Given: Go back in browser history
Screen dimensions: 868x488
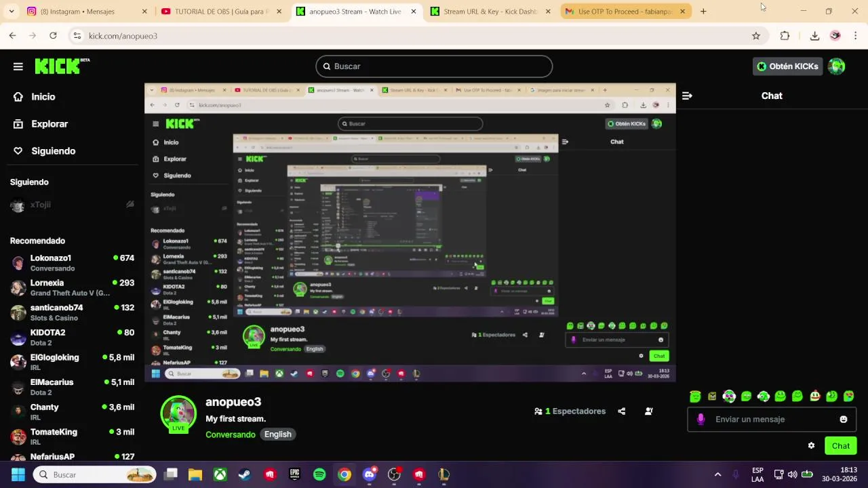Looking at the screenshot, I should (x=13, y=36).
